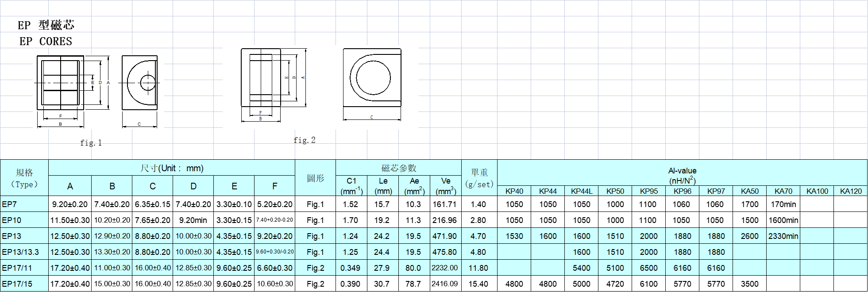Select the 'KA120' column header
868x292 pixels.
[x=851, y=191]
